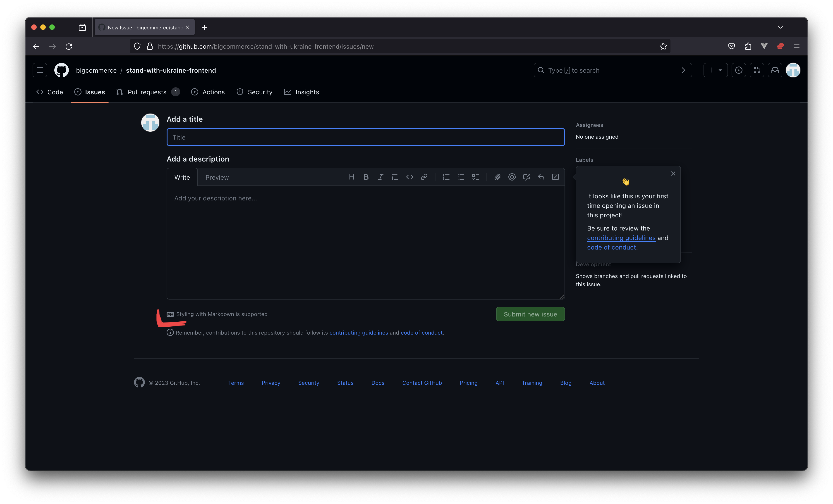Click the Heading formatting icon
Screen dimensions: 833x504
352,177
